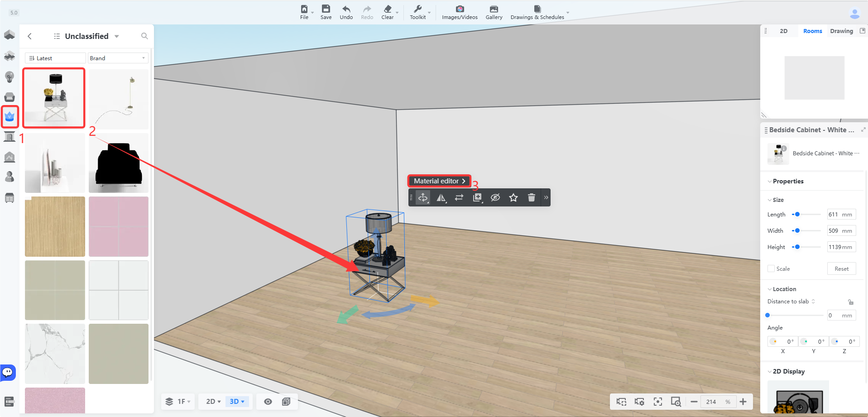
Task: Edit the X angle field
Action: pyautogui.click(x=783, y=341)
